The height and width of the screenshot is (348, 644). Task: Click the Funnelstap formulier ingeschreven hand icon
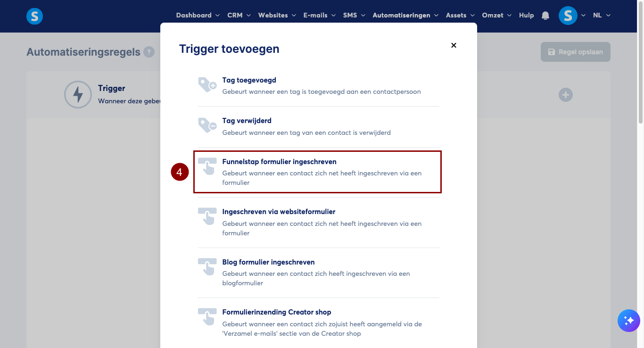pos(207,166)
